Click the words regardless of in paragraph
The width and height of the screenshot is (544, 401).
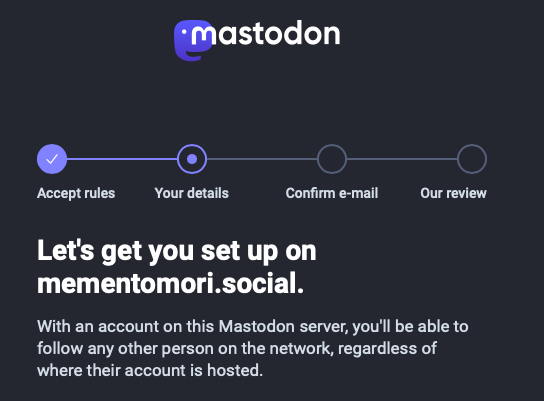pos(388,348)
